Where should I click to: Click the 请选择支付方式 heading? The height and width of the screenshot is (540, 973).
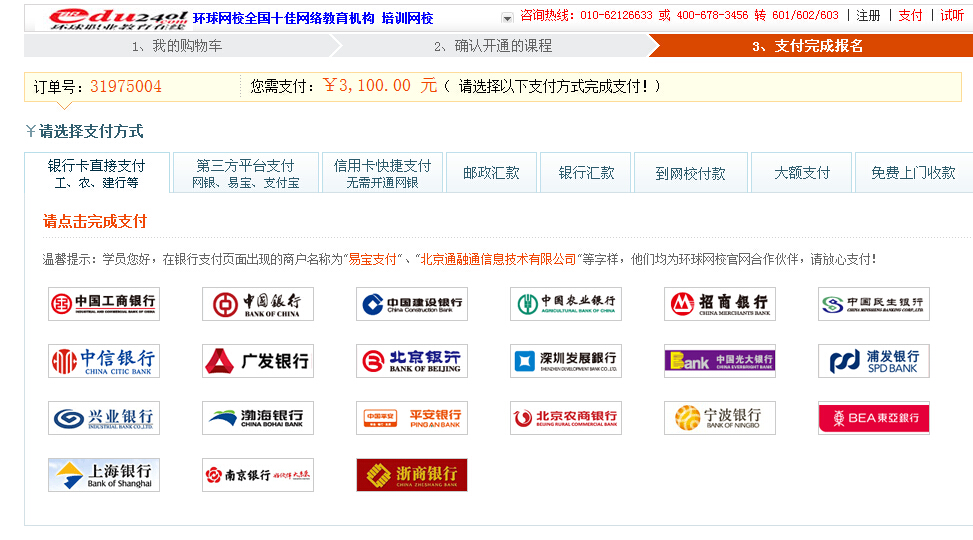[91, 132]
